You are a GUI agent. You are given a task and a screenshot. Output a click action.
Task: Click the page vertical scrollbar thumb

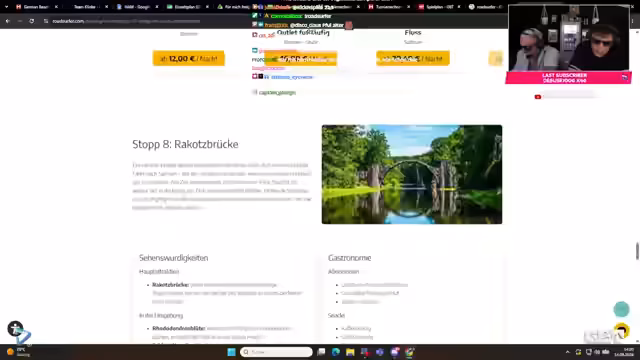click(637, 251)
